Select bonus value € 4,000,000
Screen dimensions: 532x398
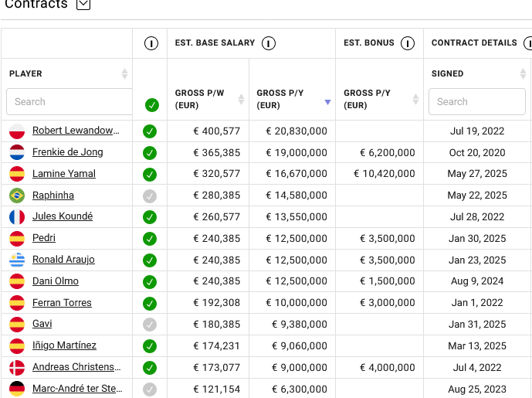[x=387, y=367]
